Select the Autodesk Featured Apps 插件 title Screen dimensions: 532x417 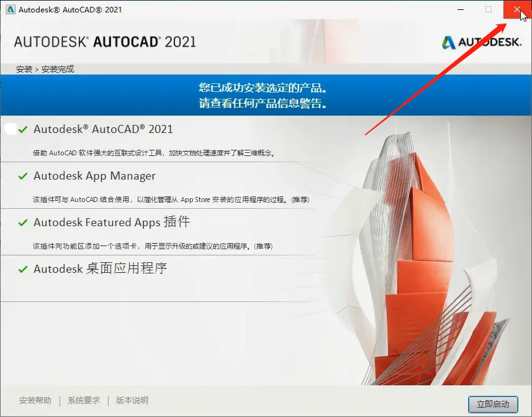tap(112, 222)
